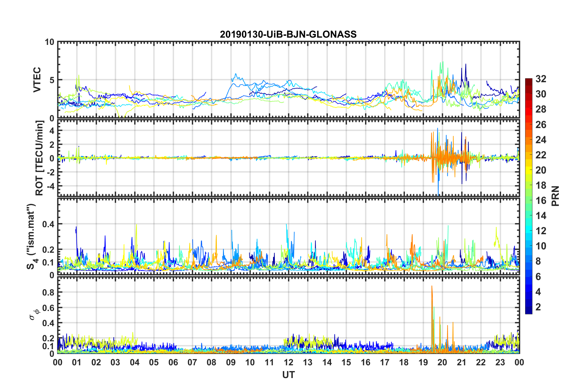Image resolution: width=577 pixels, height=392 pixels.
Task: Click the x-axis tick label 15
Action: coord(346,362)
